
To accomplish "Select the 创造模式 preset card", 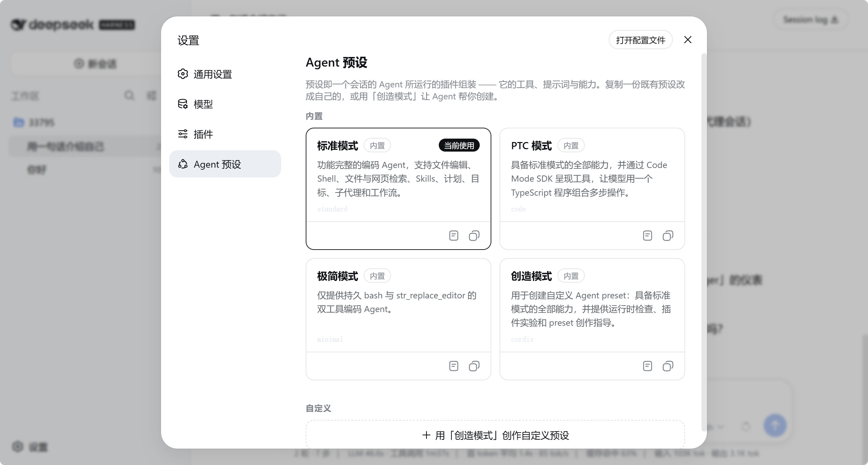I will tap(592, 319).
